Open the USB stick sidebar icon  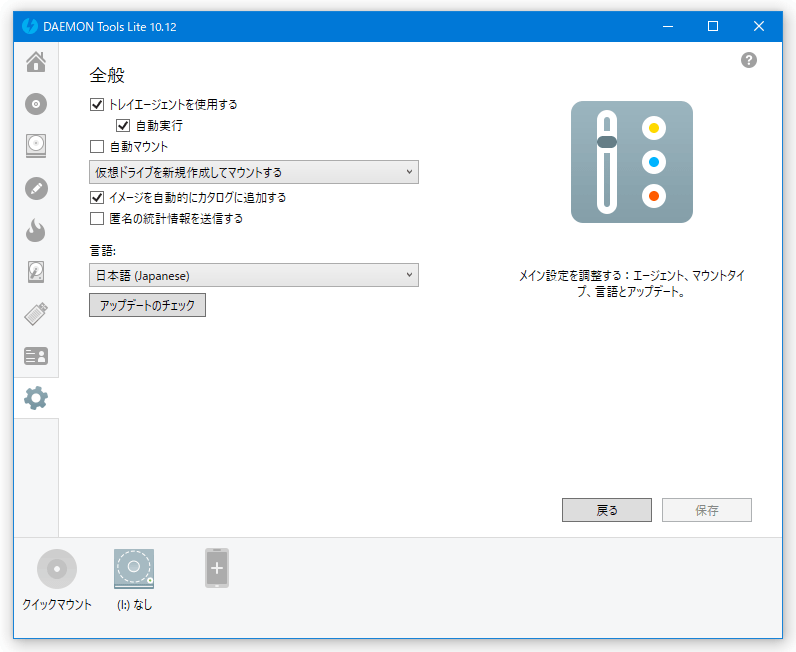point(36,314)
